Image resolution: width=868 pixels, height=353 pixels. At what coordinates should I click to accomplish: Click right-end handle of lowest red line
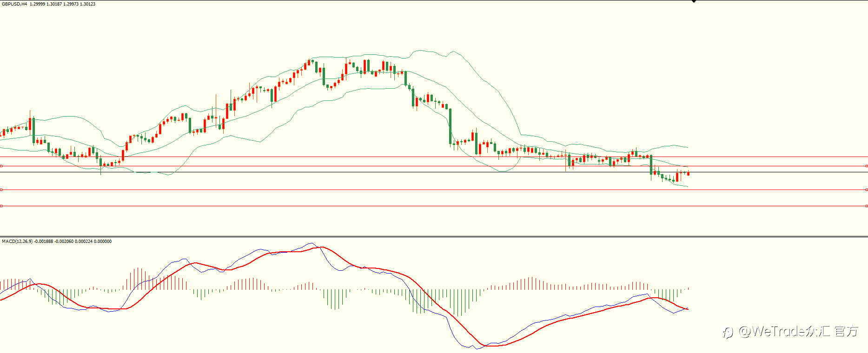point(867,206)
